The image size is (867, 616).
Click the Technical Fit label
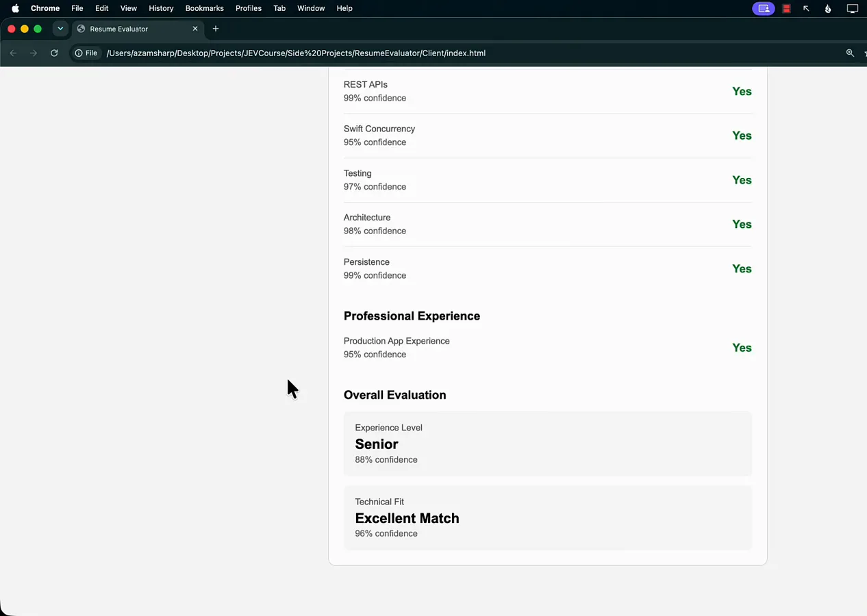pyautogui.click(x=379, y=502)
